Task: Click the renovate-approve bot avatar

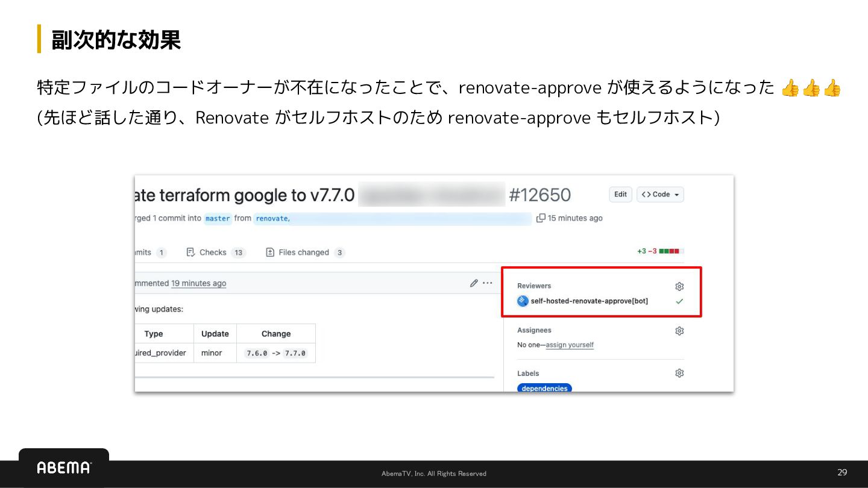Action: point(523,301)
